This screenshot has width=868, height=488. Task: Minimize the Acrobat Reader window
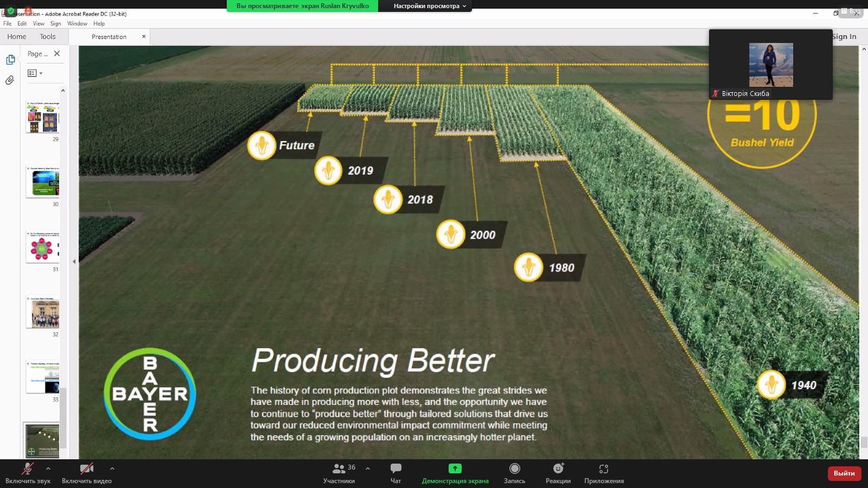coord(815,13)
